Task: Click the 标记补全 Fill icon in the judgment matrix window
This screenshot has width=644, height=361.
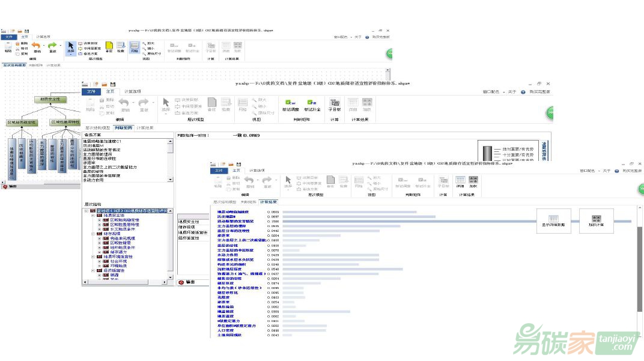Action: point(312,105)
